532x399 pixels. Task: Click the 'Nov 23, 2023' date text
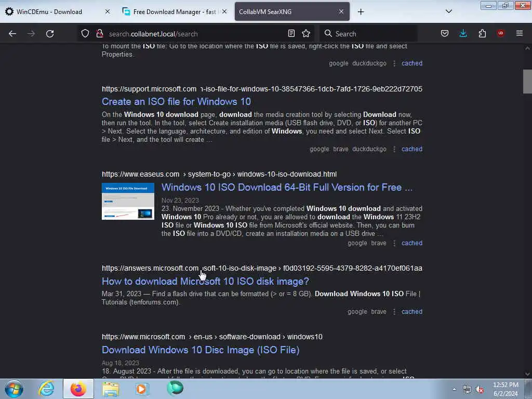click(x=180, y=200)
